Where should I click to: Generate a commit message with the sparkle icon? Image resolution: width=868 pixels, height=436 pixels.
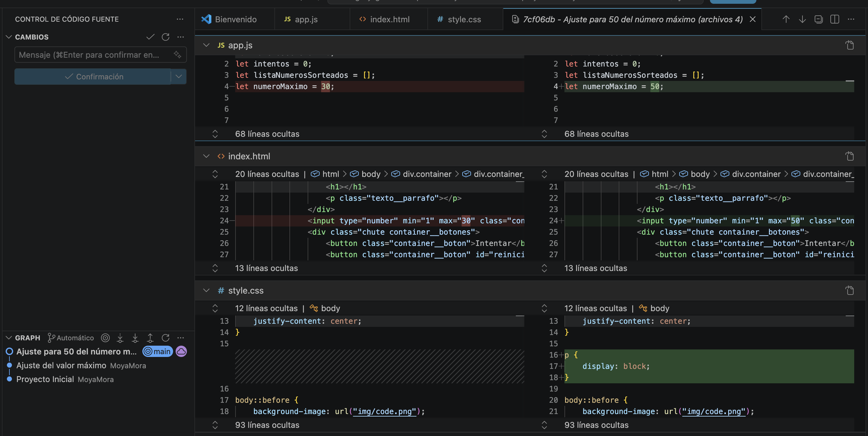click(177, 55)
